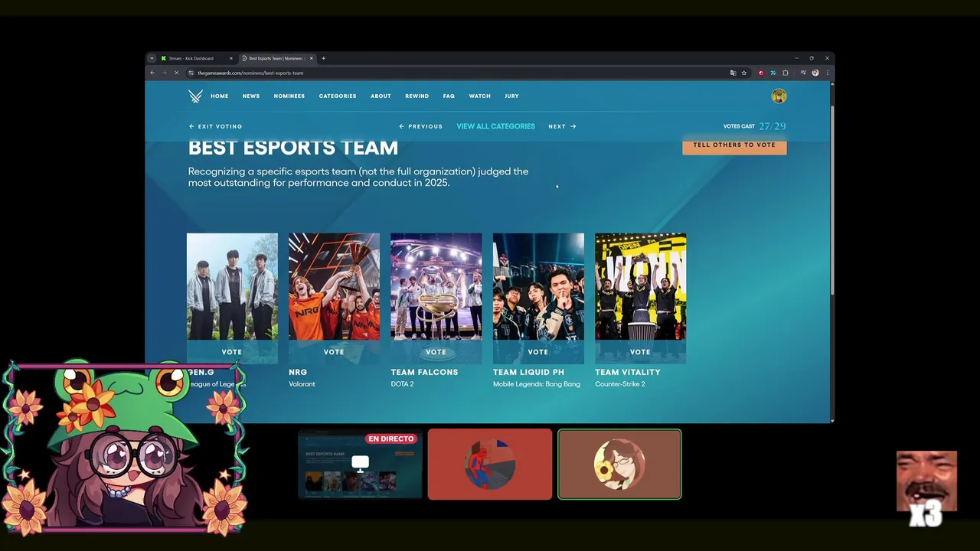The height and width of the screenshot is (551, 980).
Task: Bookmark this page with the star icon
Action: click(x=743, y=73)
